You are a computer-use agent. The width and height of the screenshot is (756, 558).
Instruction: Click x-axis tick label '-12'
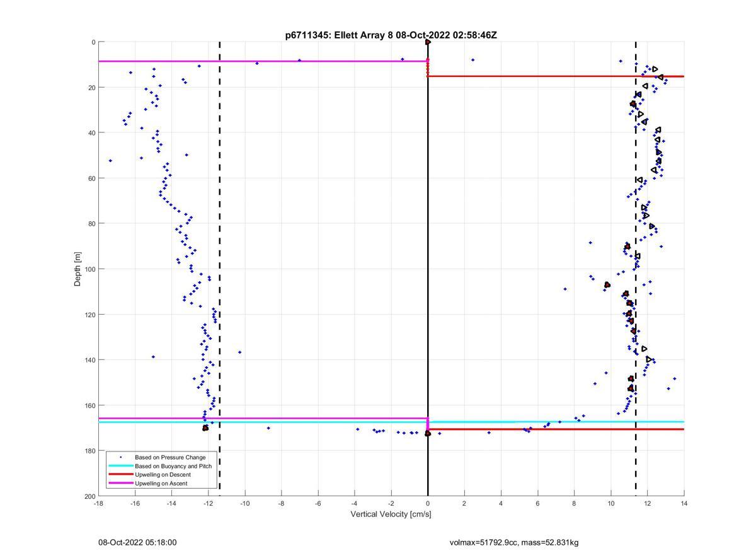(x=208, y=504)
